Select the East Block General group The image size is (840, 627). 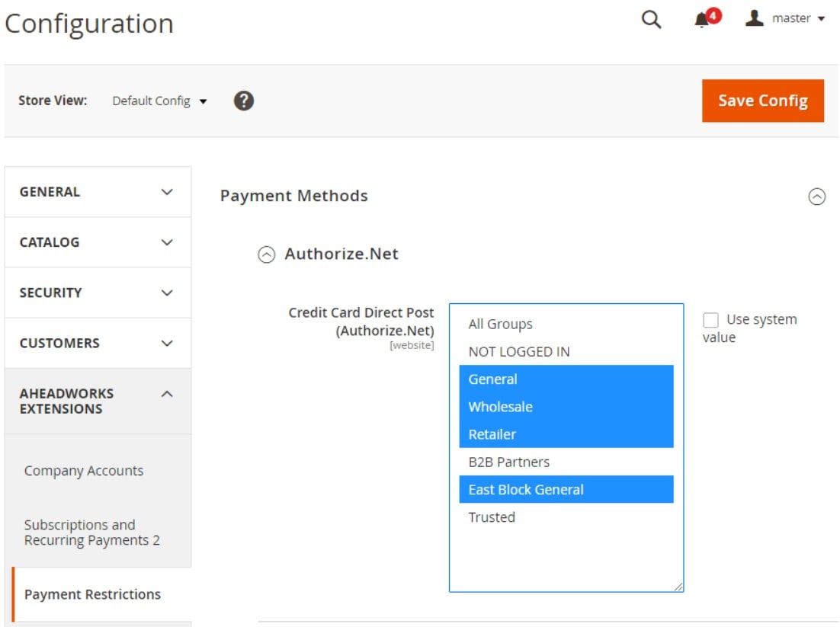pos(566,489)
